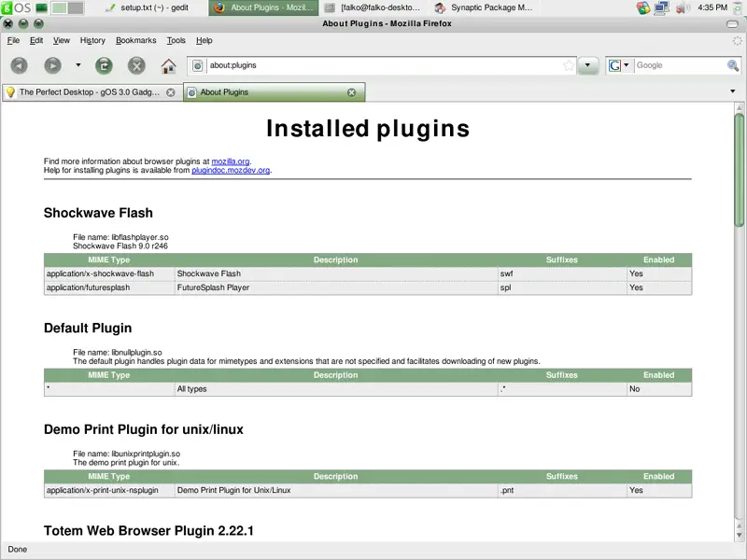Open the back/forward history dropdown arrow
The width and height of the screenshot is (747, 560).
[78, 65]
